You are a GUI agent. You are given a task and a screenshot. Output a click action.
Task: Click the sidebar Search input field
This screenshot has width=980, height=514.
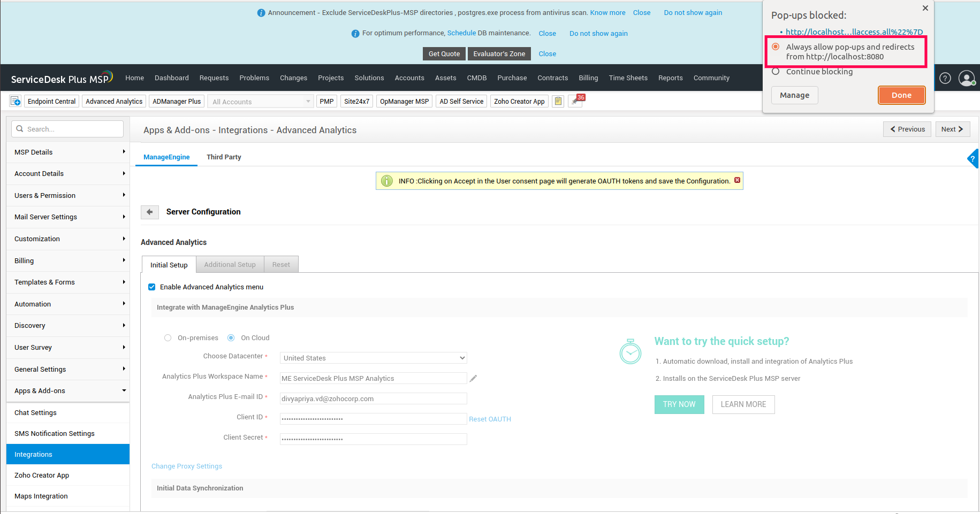(x=67, y=129)
